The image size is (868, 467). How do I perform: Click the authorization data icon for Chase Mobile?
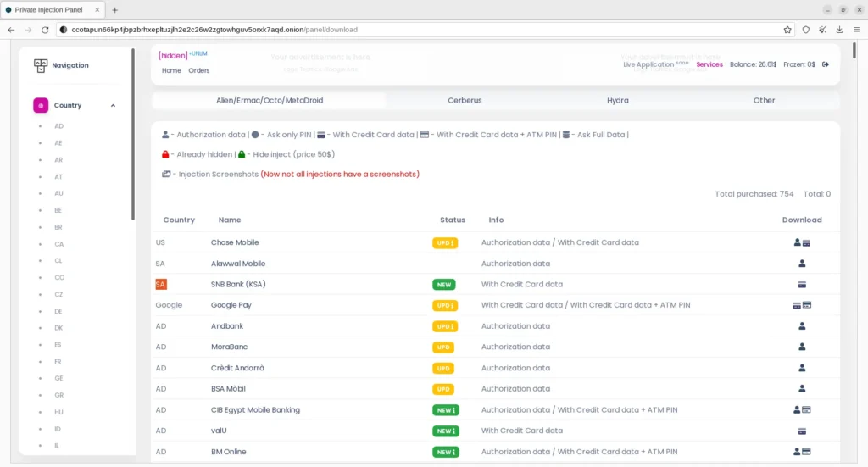click(797, 242)
